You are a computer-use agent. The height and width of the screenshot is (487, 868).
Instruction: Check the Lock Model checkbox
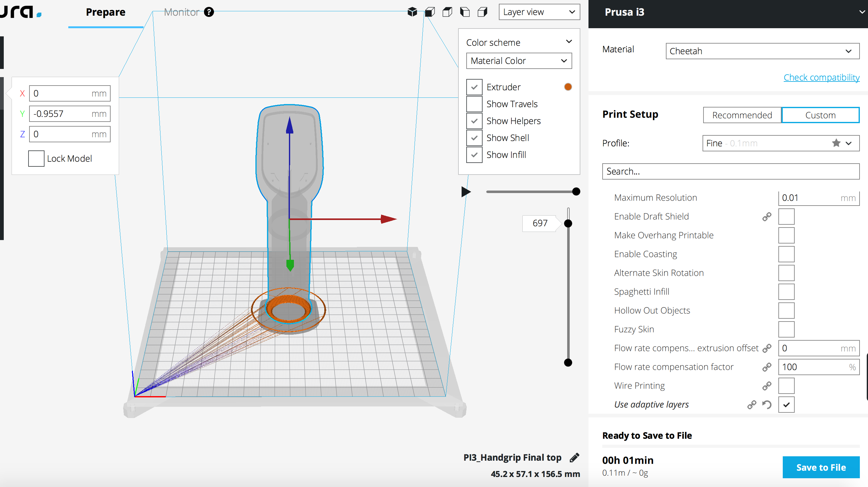[36, 159]
